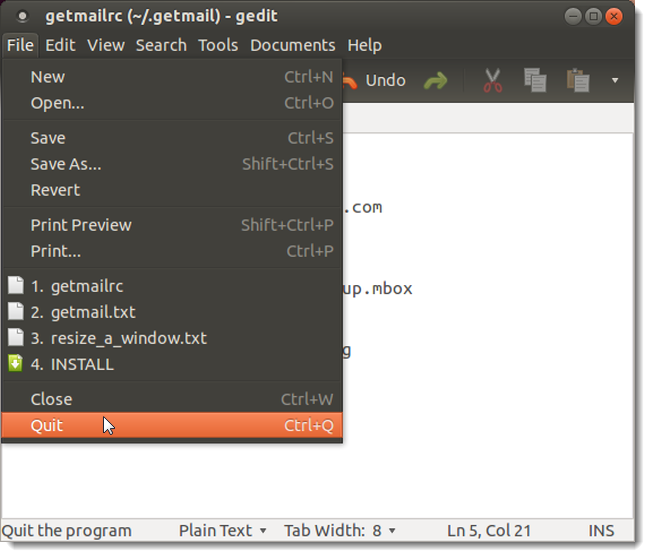Click the Paste clipboard icon
Viewport: 650px width, 557px height.
[x=578, y=81]
